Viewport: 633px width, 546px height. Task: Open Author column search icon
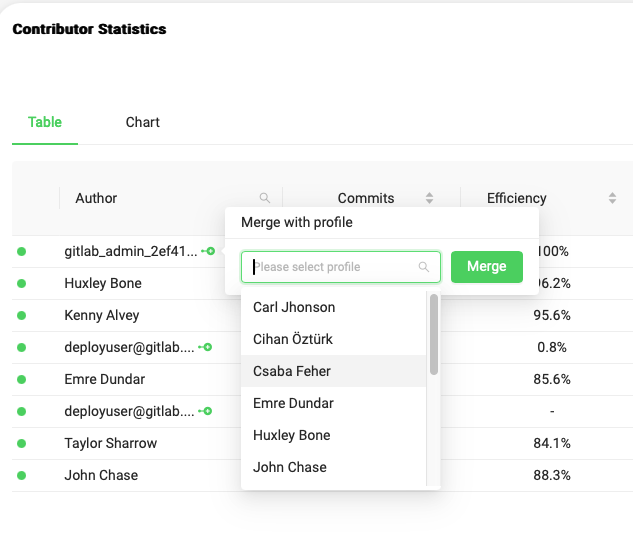[x=264, y=198]
